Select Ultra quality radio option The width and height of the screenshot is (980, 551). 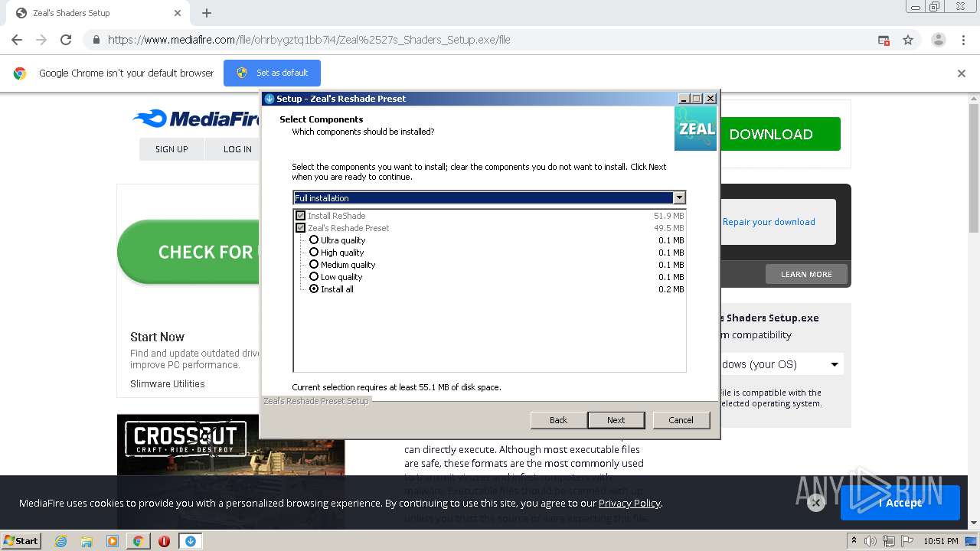(x=314, y=240)
